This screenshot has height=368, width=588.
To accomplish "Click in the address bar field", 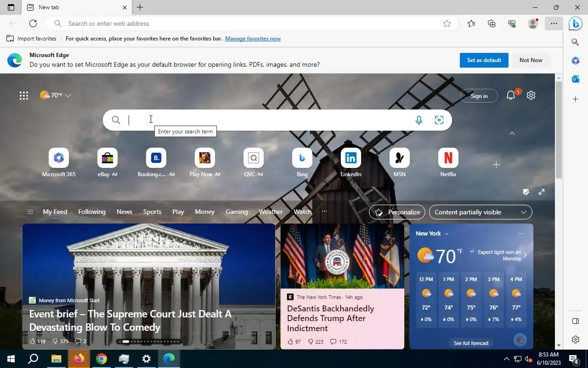I will pyautogui.click(x=252, y=23).
